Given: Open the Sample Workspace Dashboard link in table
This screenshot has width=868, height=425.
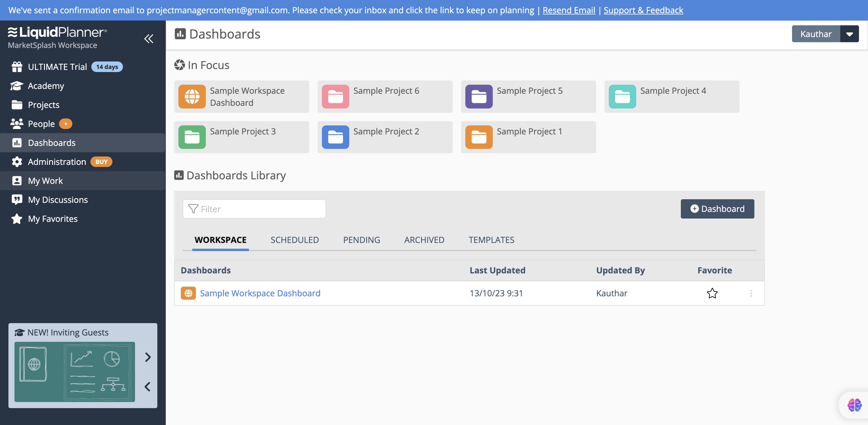Looking at the screenshot, I should [260, 293].
